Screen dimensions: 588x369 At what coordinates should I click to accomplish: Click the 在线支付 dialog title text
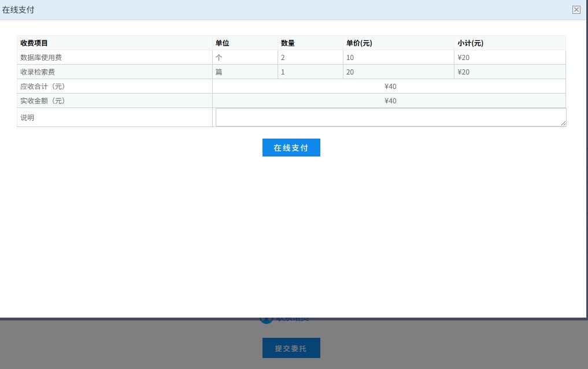(x=18, y=10)
